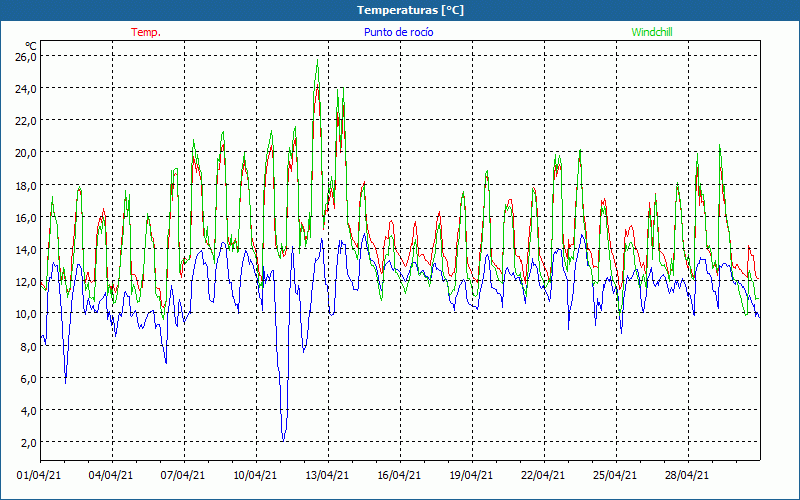Select the 10/04/21 date label

(255, 475)
